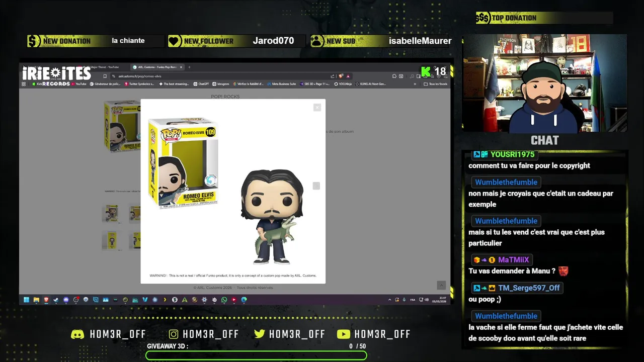Screen dimensions: 644x362
Task: Open the blue V app taskbar icon
Action: coord(145,300)
